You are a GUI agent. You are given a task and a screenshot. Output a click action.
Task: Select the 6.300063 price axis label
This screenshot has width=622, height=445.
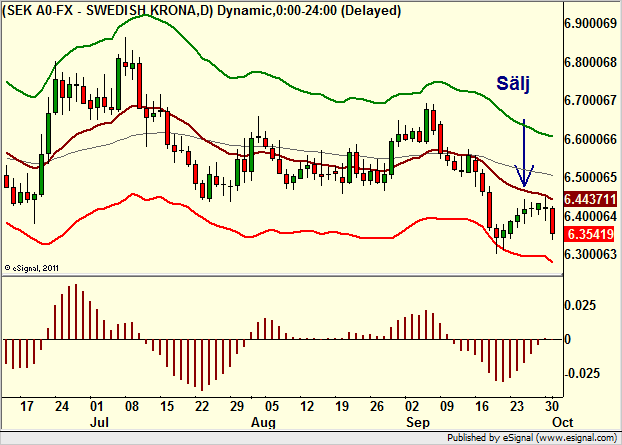coord(591,254)
